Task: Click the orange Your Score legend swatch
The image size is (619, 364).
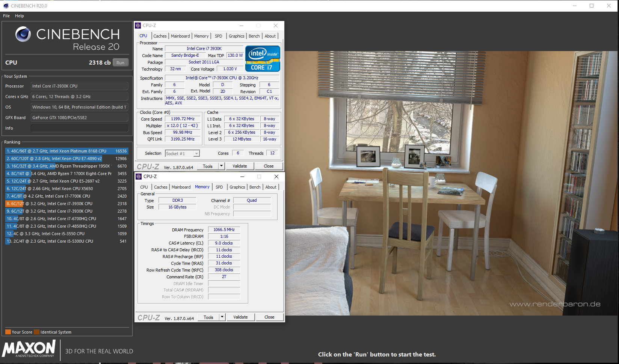Action: [8, 332]
